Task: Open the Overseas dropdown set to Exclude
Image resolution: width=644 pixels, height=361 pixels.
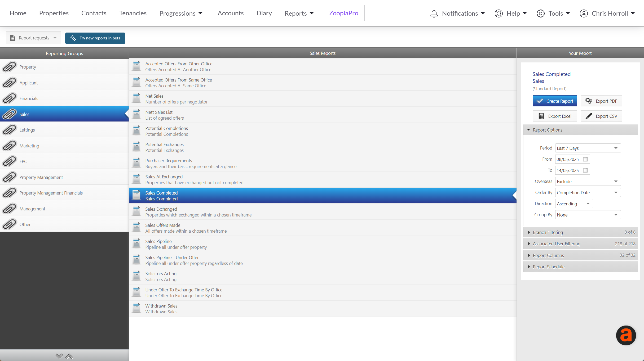Action: click(x=588, y=181)
